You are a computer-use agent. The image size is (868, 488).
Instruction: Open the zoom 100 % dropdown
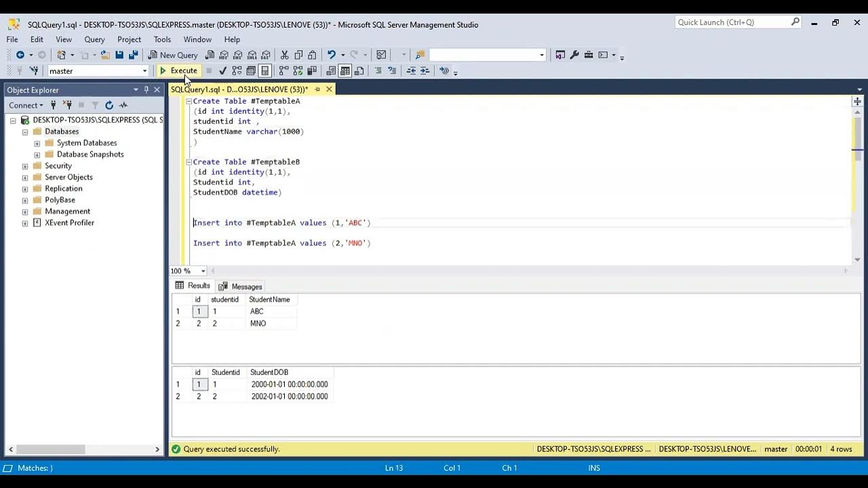(203, 271)
